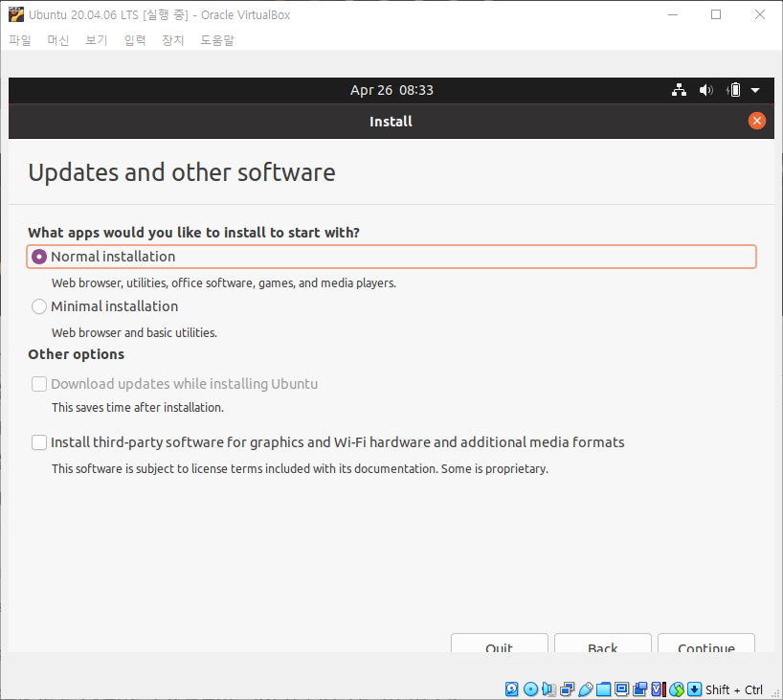Click 'Updates and other software' heading

pyautogui.click(x=182, y=173)
